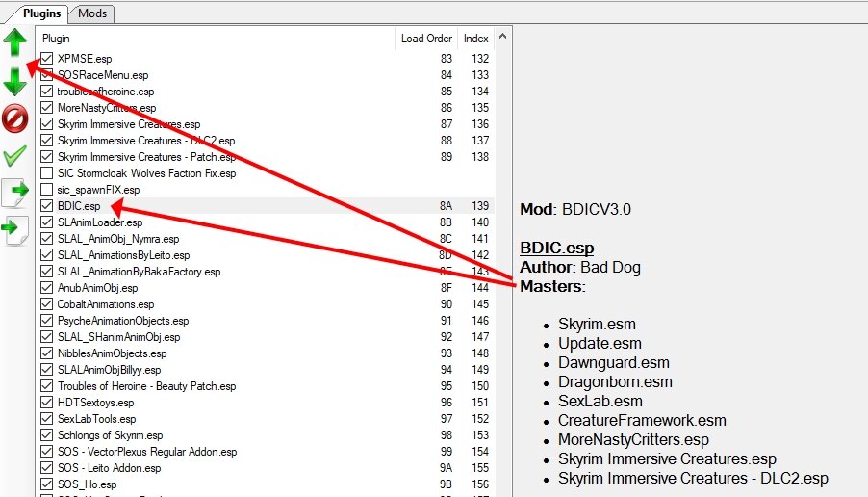Image resolution: width=868 pixels, height=497 pixels.
Task: Uncheck the BDIC.esp plugin checkbox
Action: (x=47, y=205)
